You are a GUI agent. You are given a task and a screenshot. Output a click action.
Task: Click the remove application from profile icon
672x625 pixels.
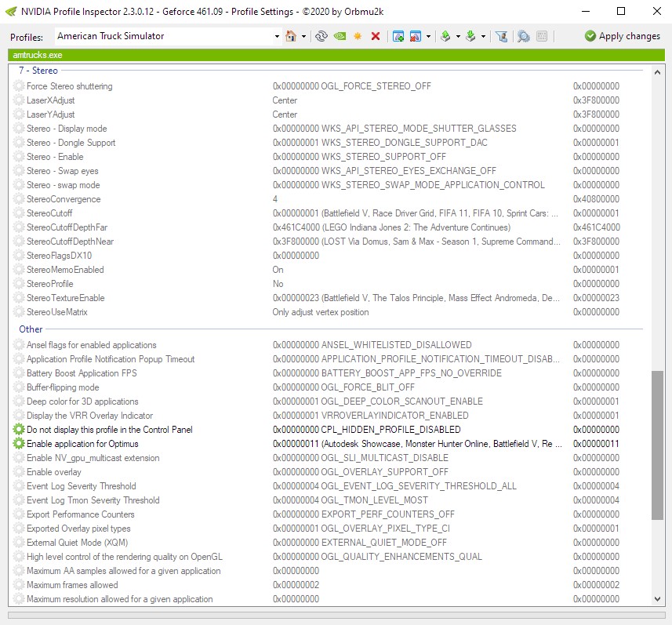point(416,36)
